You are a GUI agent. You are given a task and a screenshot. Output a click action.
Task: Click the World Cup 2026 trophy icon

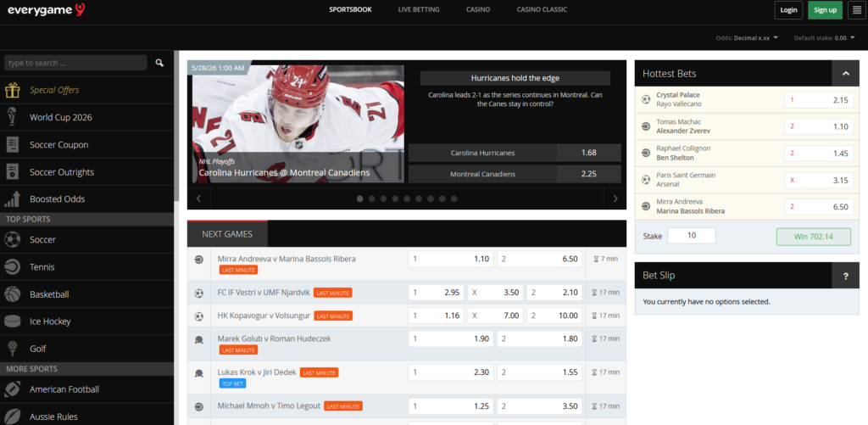point(12,117)
